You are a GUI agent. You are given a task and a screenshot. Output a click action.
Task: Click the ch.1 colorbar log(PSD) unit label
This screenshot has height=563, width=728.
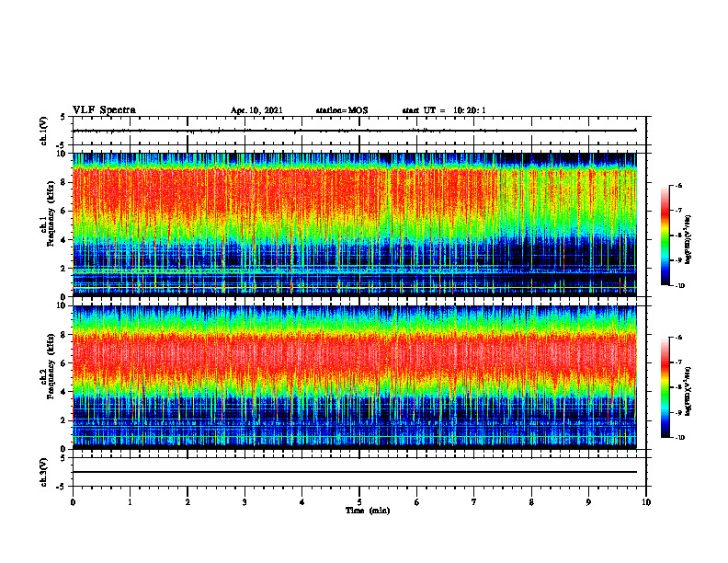(x=689, y=239)
